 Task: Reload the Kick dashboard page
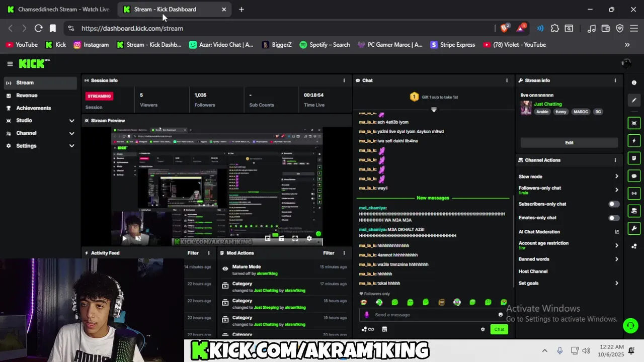(38, 29)
